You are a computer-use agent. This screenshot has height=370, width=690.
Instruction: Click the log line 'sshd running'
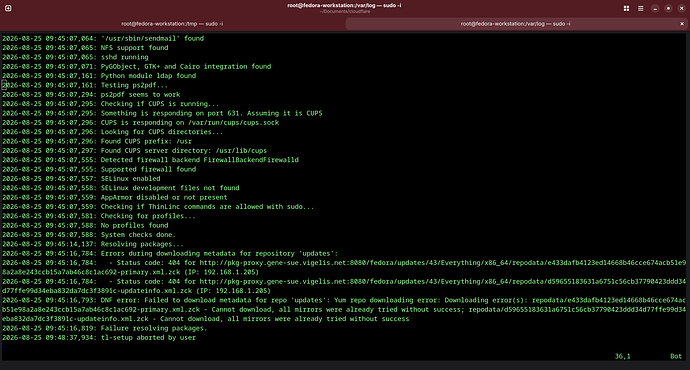pyautogui.click(x=75, y=57)
